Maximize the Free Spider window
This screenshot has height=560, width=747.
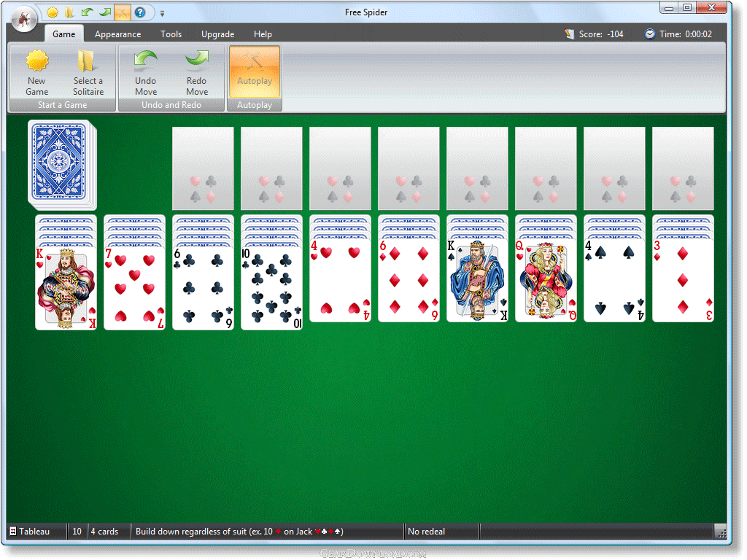687,8
